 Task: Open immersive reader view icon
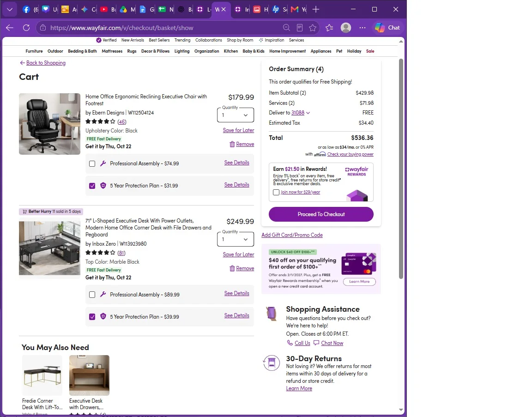[x=300, y=28]
